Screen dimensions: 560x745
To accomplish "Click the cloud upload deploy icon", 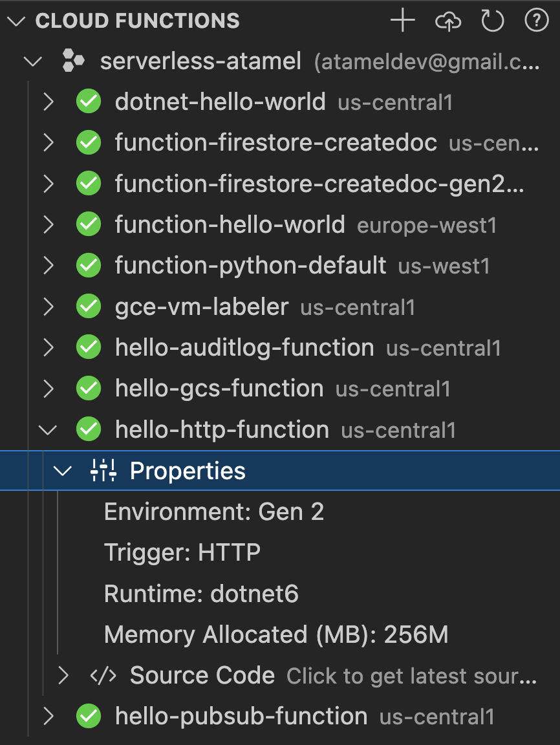I will pyautogui.click(x=448, y=21).
